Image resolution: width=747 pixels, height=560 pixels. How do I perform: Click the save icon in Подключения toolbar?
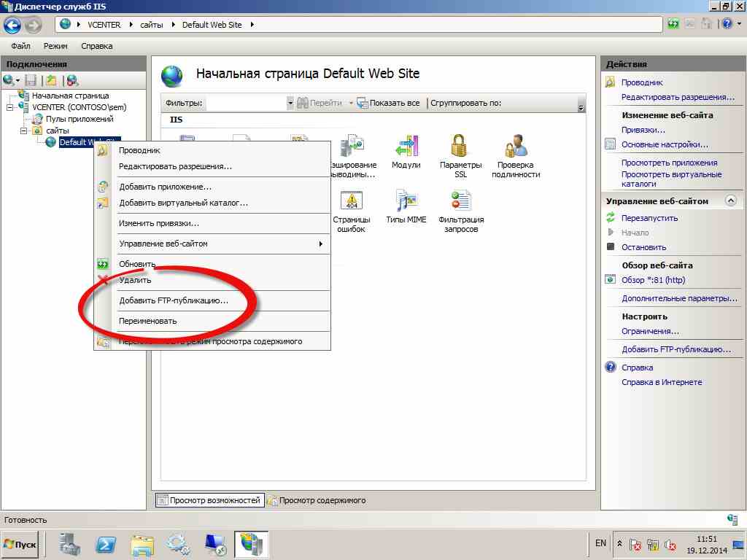pos(31,80)
